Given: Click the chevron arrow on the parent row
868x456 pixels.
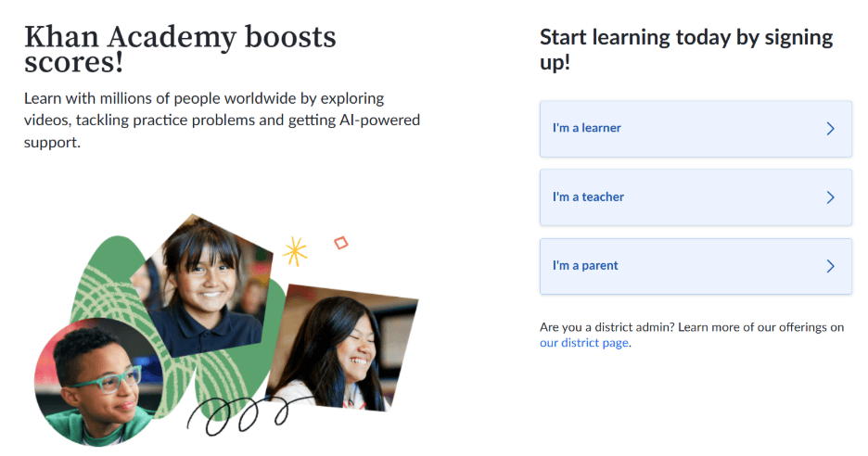Looking at the screenshot, I should (830, 266).
